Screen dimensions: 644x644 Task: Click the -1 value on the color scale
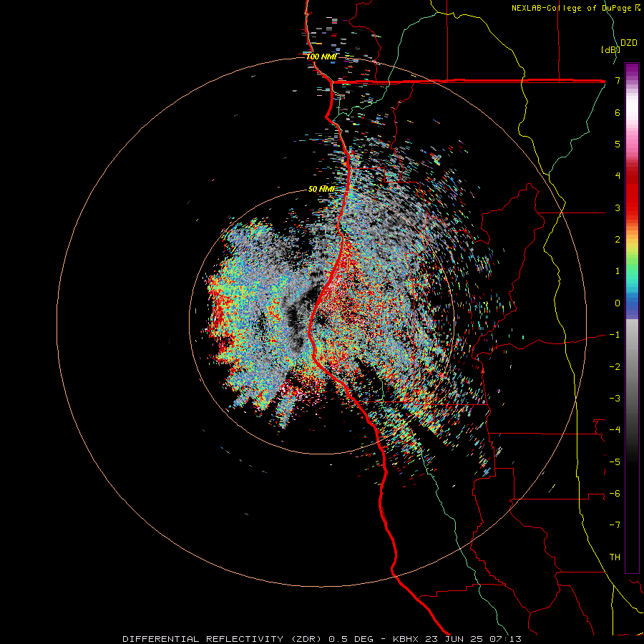tap(615, 335)
